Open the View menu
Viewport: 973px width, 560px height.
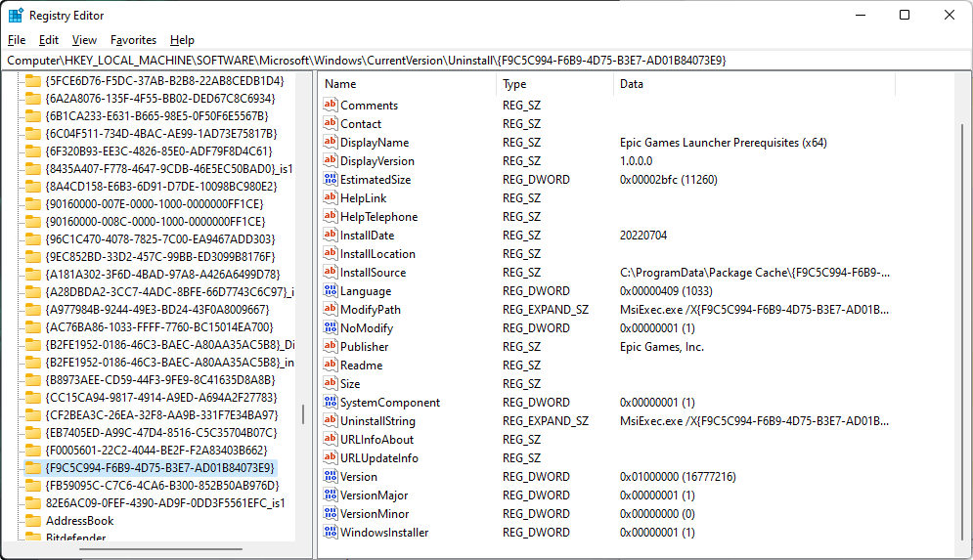tap(84, 40)
